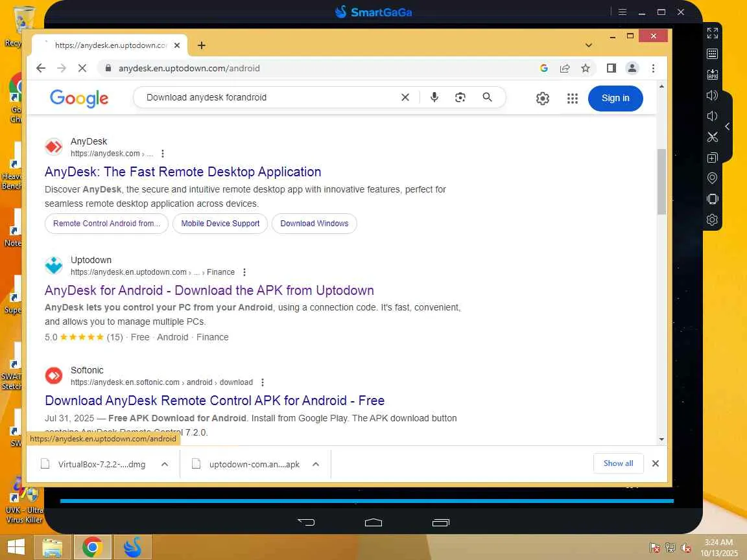This screenshot has width=747, height=560.
Task: Open Download AnyDesk Remote Control APK link
Action: click(215, 400)
